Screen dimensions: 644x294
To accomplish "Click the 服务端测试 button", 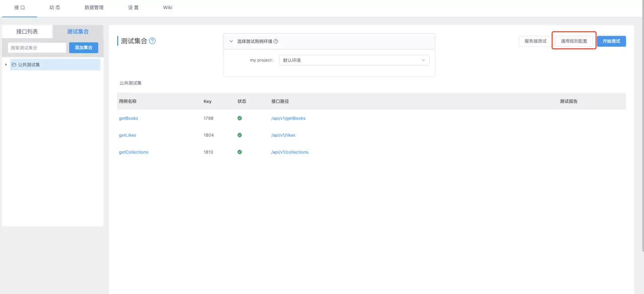I will tap(535, 41).
